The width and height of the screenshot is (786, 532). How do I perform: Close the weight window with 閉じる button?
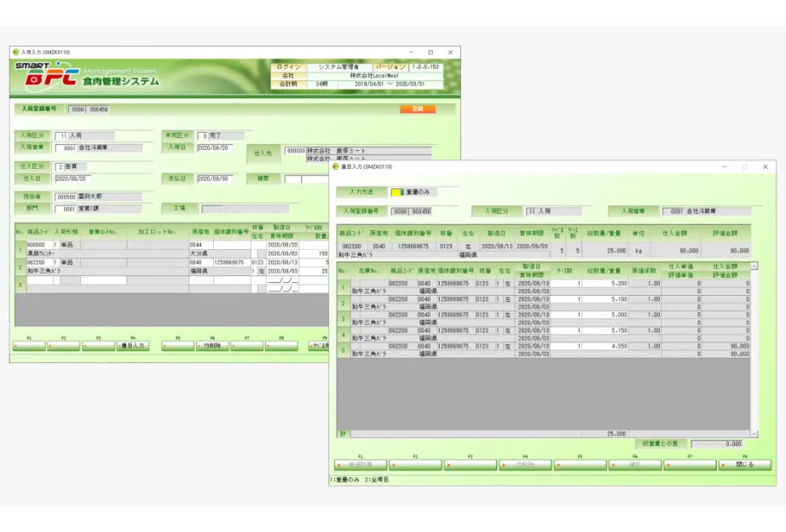click(x=744, y=465)
